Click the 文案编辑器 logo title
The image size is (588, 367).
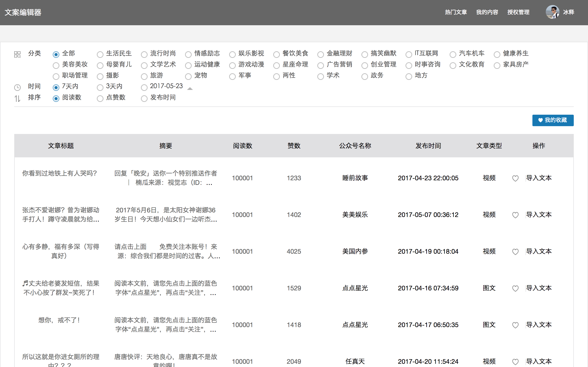point(23,12)
